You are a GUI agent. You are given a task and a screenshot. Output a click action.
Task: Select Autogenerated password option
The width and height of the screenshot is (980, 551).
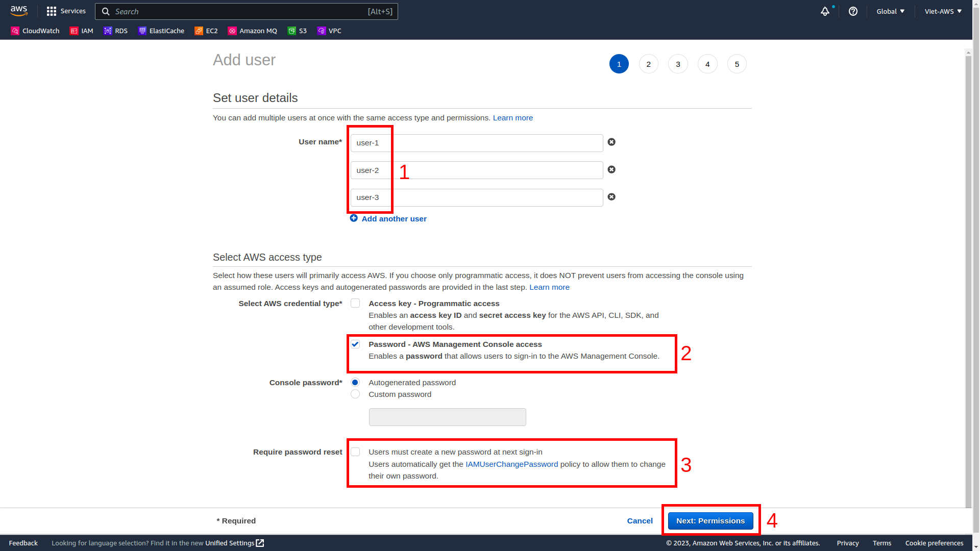point(355,382)
